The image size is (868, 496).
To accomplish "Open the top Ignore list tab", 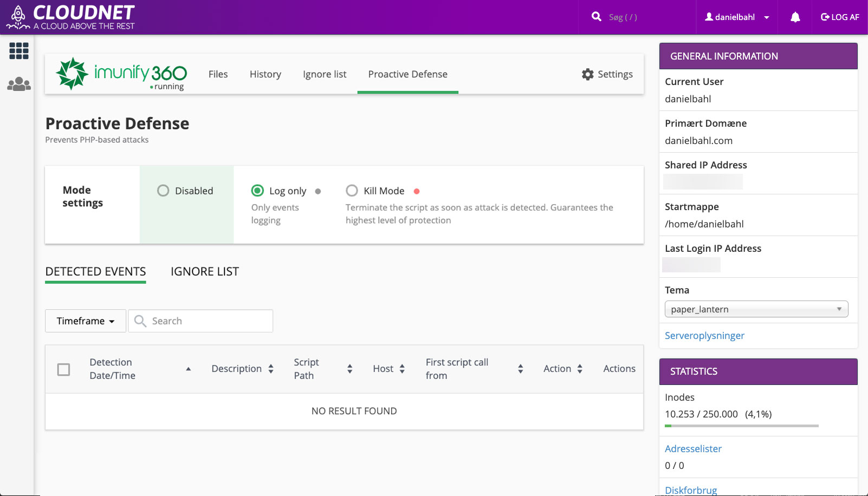I will point(325,74).
